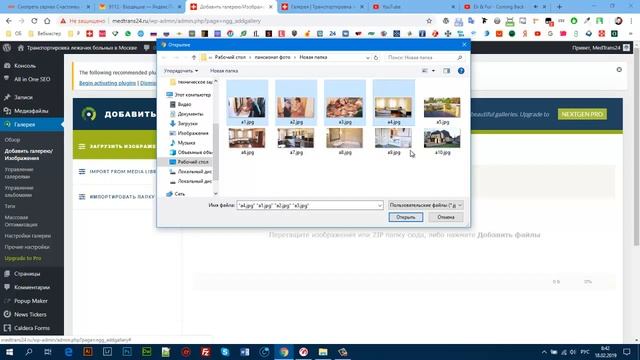
Task: Click the taskbar search icon
Action: click(29, 352)
